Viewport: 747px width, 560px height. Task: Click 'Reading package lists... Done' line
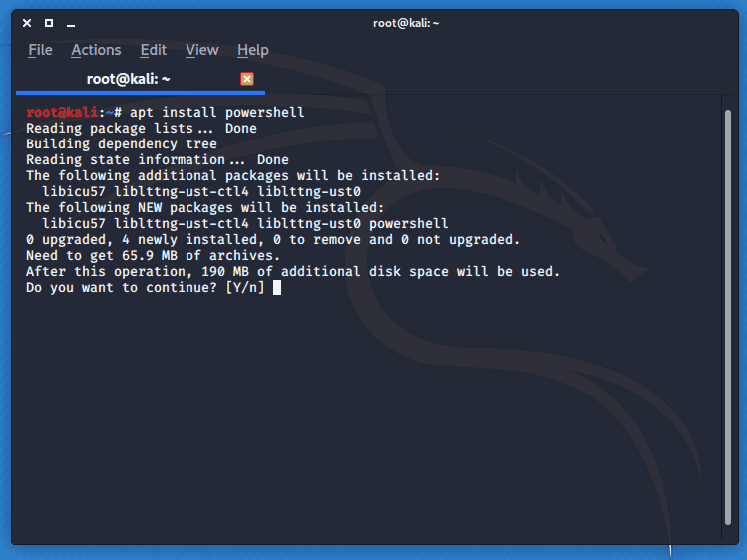142,128
